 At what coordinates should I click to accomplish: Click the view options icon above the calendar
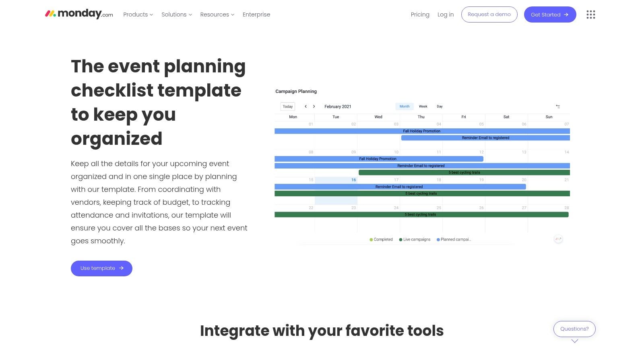point(558,106)
